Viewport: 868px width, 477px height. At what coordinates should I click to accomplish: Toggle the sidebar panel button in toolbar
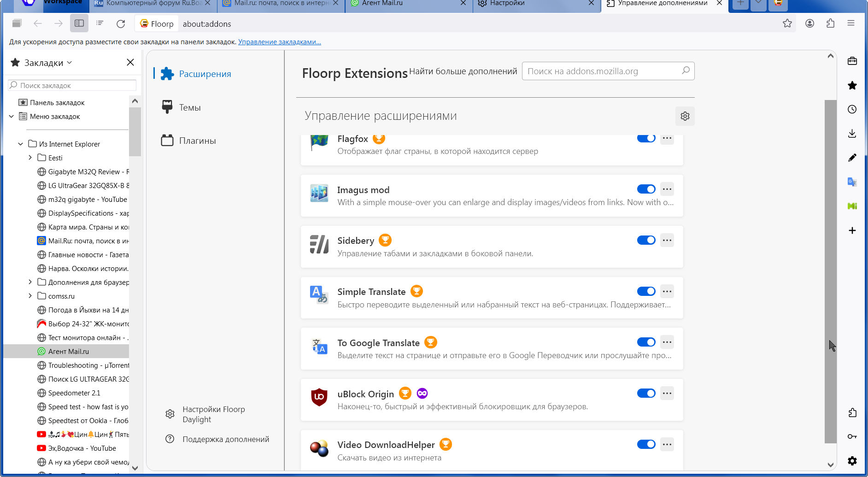point(79,23)
